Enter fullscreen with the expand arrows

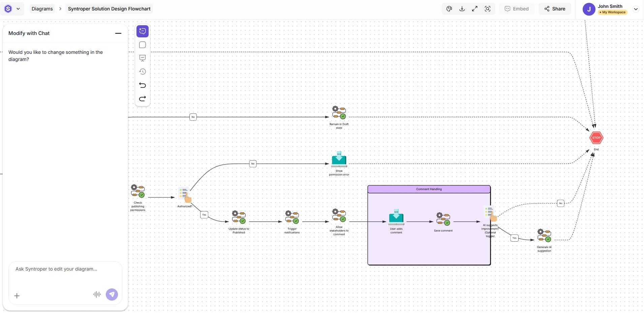click(x=474, y=9)
